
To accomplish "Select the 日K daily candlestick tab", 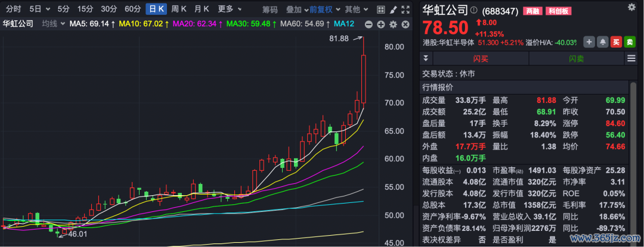I will point(156,9).
